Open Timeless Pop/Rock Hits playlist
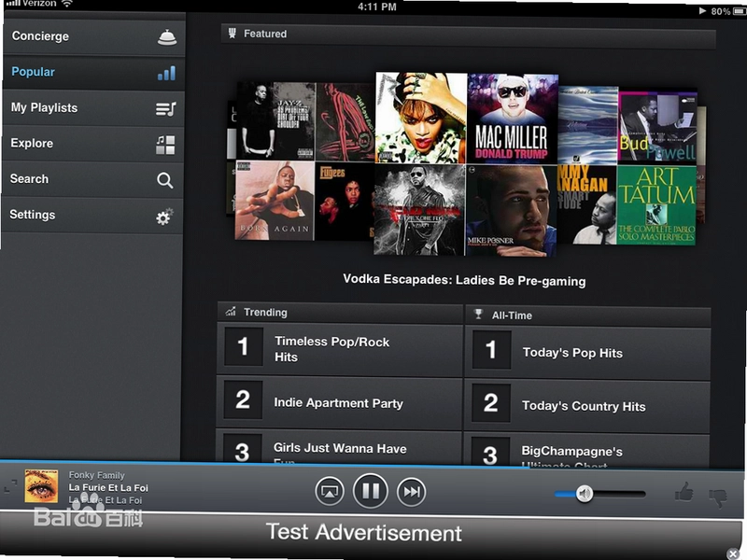The height and width of the screenshot is (560, 747). 339,348
